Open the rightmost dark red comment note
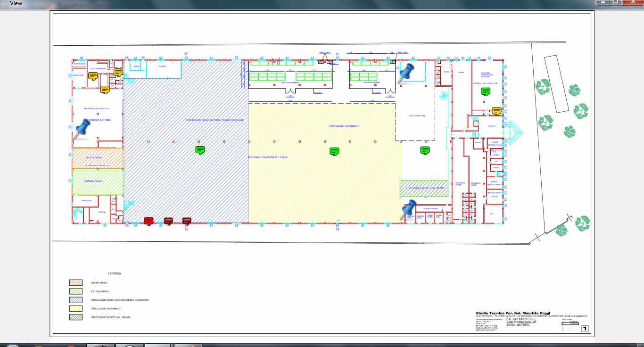The image size is (644, 347). 187,221
